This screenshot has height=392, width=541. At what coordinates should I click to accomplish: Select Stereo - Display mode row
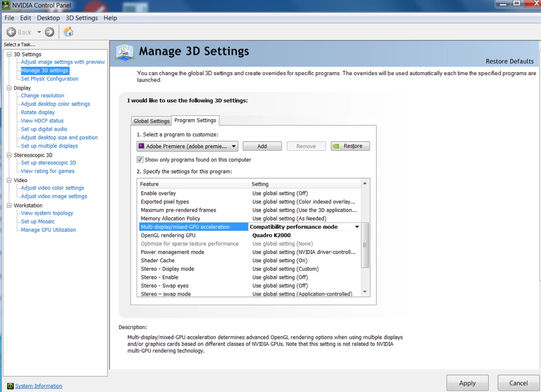(x=250, y=269)
